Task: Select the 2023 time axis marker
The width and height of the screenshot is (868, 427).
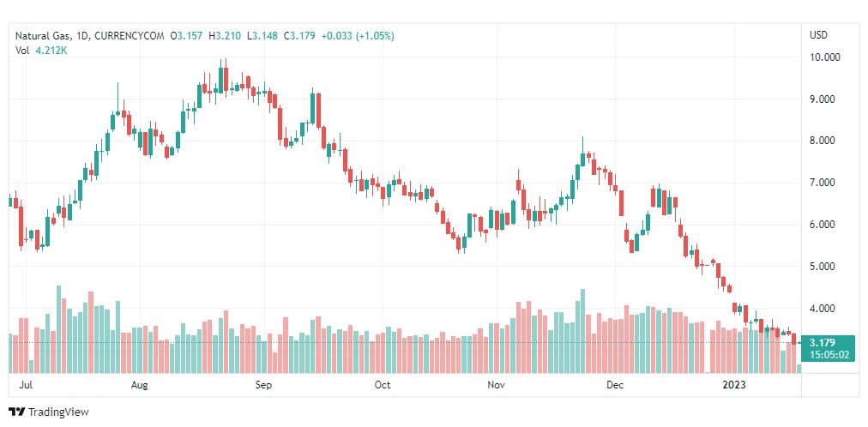Action: (x=734, y=384)
